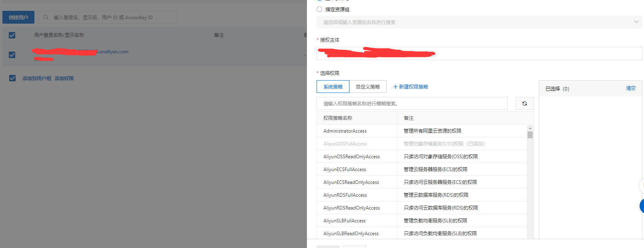Screen dimensions: 644x248
Task: Open the resource group search dropdown
Action: (x=479, y=22)
